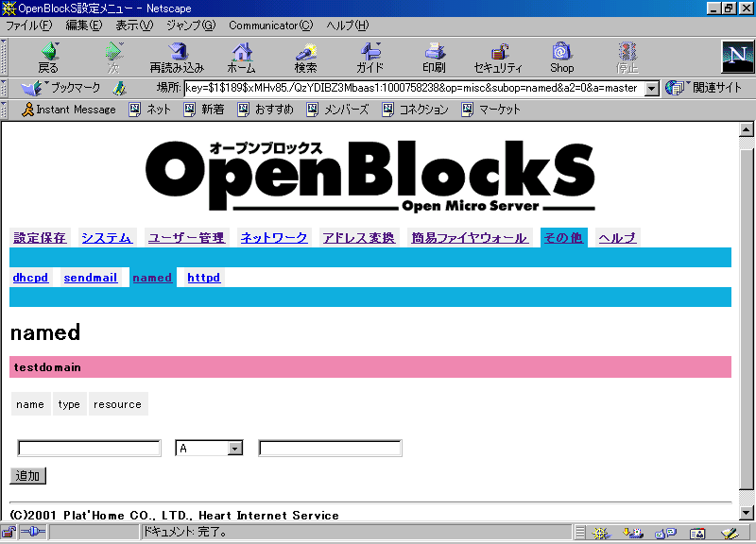Open the マーケット personal toolbar bookmark
The image size is (756, 544).
click(491, 110)
